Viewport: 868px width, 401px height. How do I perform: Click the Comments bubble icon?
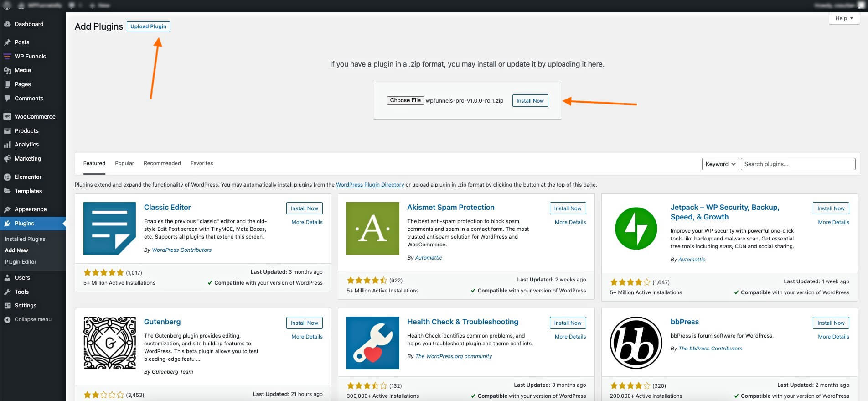[7, 99]
